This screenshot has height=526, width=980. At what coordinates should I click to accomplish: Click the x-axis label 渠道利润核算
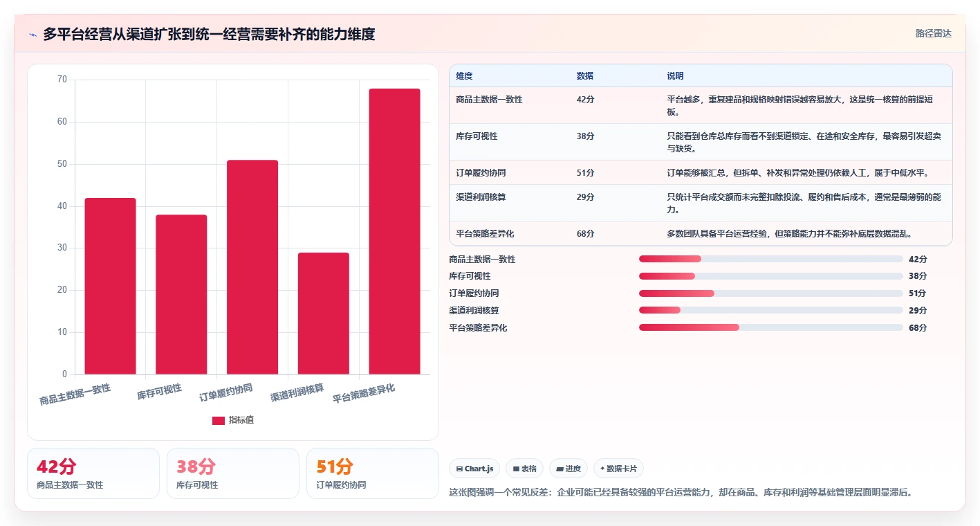297,392
